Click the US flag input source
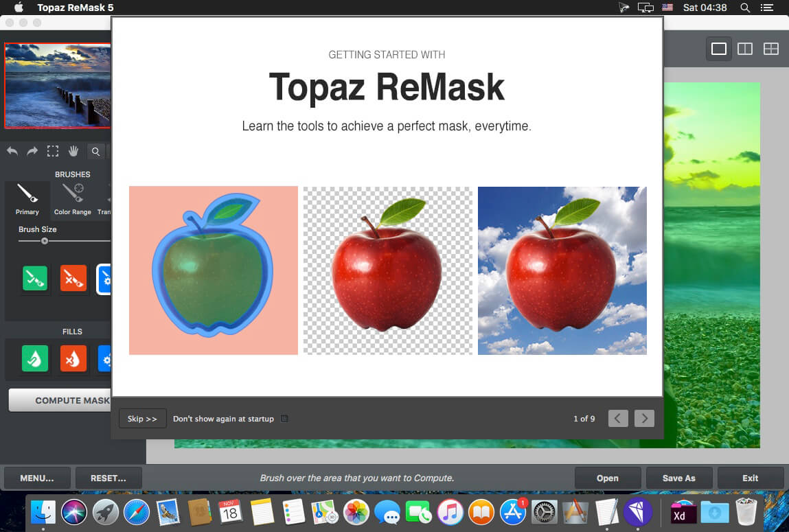The image size is (789, 532). point(667,8)
